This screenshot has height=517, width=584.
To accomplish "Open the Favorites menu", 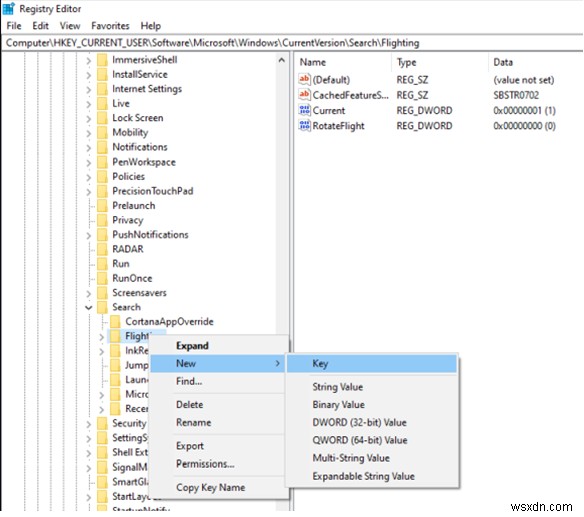I will point(110,26).
